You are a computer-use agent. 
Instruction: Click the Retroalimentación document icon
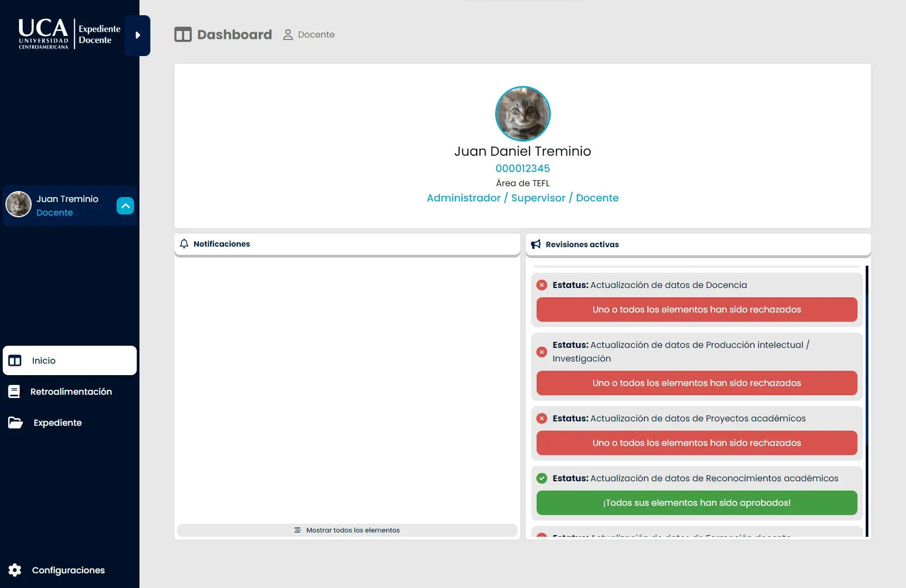point(14,391)
